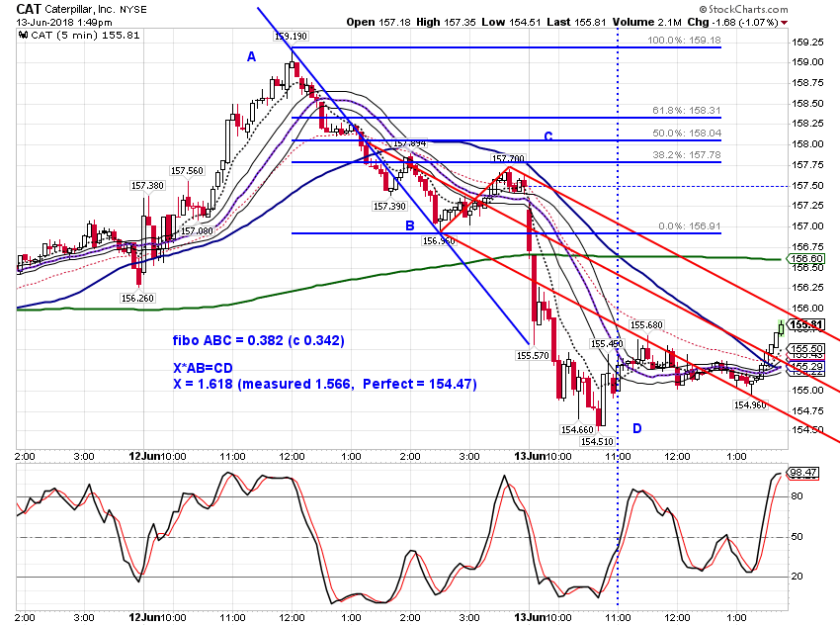The height and width of the screenshot is (626, 840).
Task: Click the 0.0%: 156.91 Fibonacci label
Action: coord(690,225)
